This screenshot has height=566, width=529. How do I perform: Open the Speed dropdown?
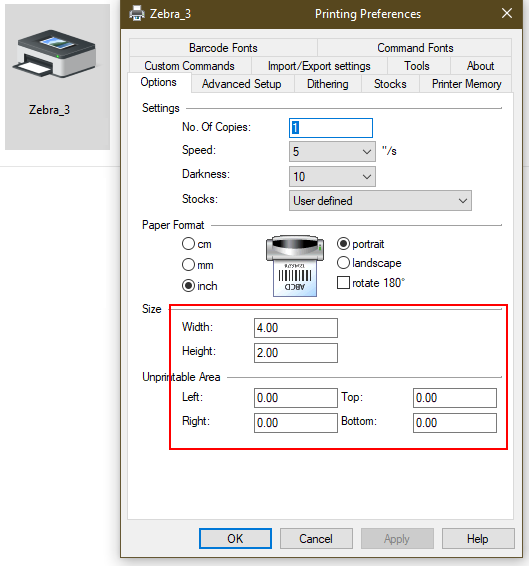point(332,151)
